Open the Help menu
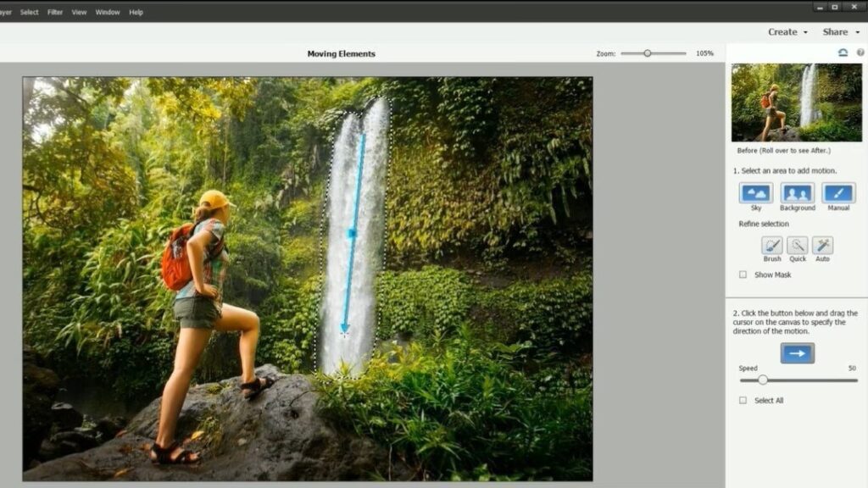The width and height of the screenshot is (868, 488). (x=136, y=13)
